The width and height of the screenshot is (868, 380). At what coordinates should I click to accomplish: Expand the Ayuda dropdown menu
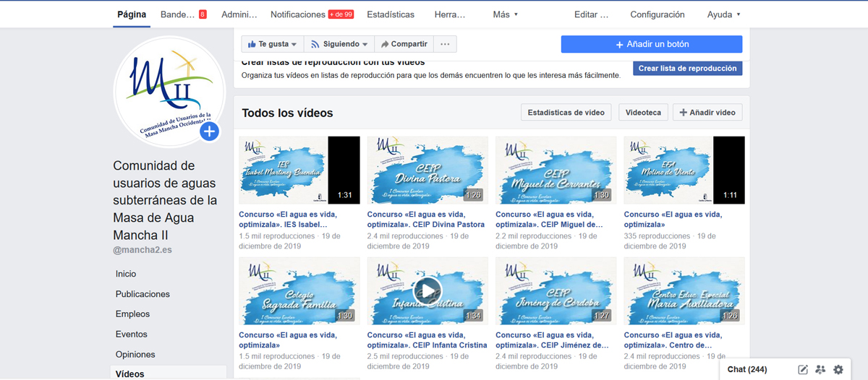pyautogui.click(x=723, y=14)
